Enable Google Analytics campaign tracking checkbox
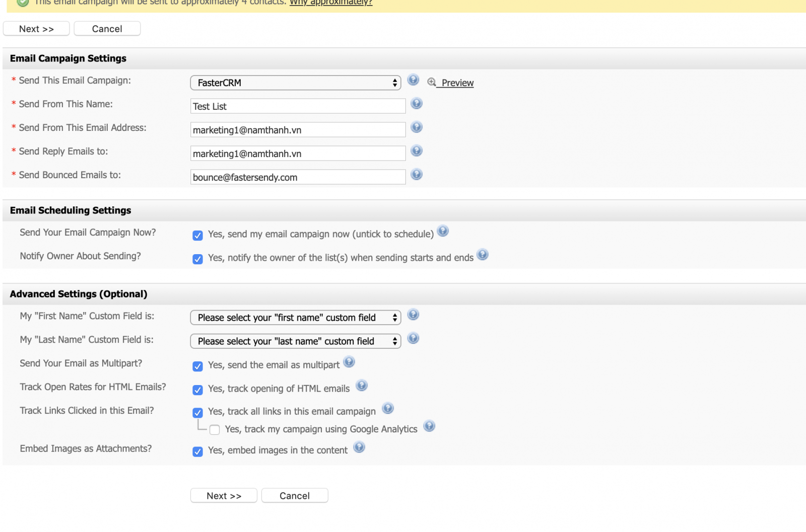The height and width of the screenshot is (532, 806). point(215,430)
